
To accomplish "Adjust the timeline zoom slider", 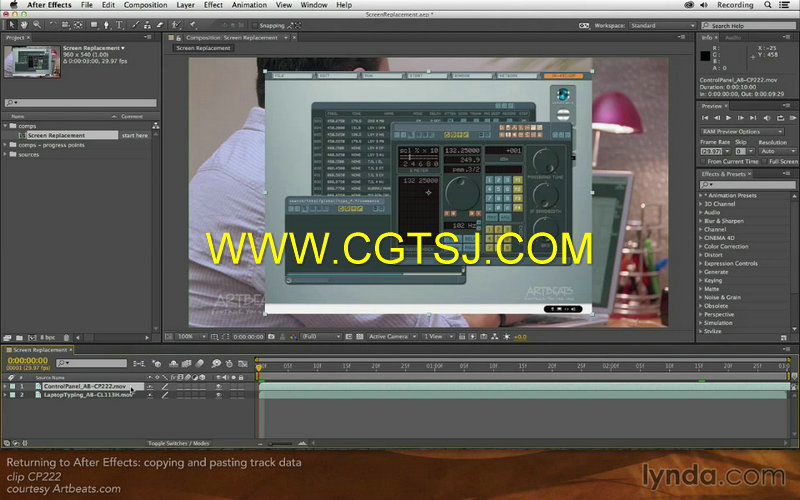I will coord(281,444).
